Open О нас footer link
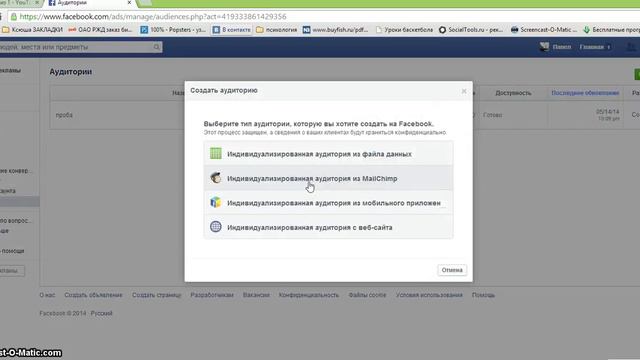 pyautogui.click(x=47, y=295)
